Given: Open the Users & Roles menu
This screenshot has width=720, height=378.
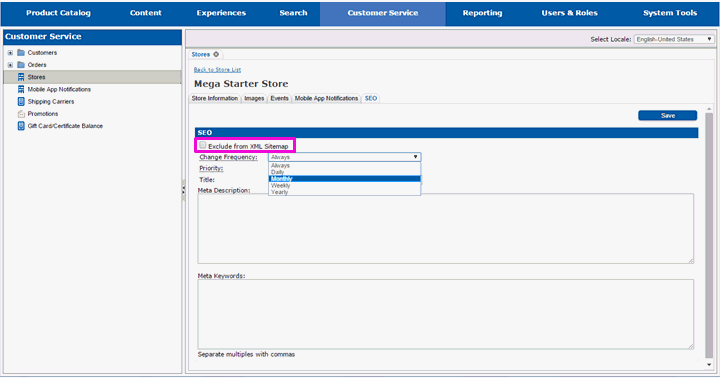Looking at the screenshot, I should 569,13.
